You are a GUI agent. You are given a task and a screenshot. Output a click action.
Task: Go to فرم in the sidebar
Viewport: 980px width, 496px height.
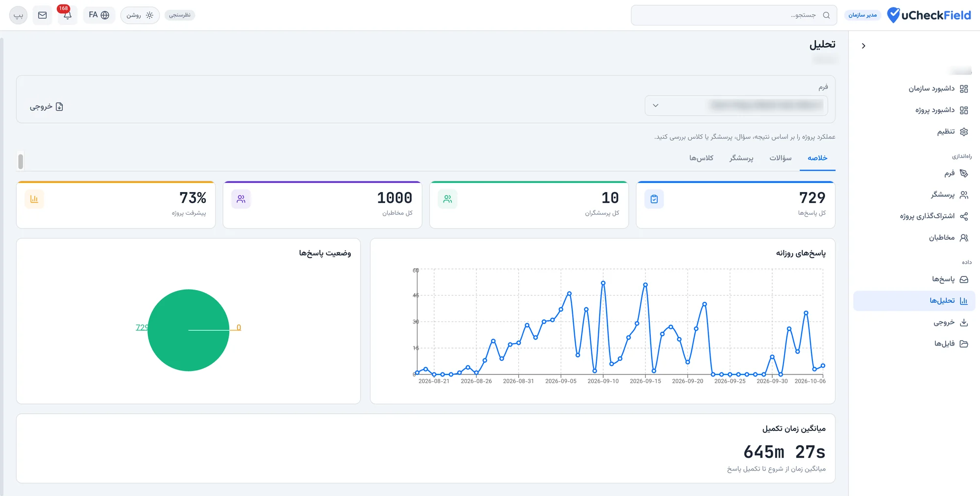click(914, 173)
